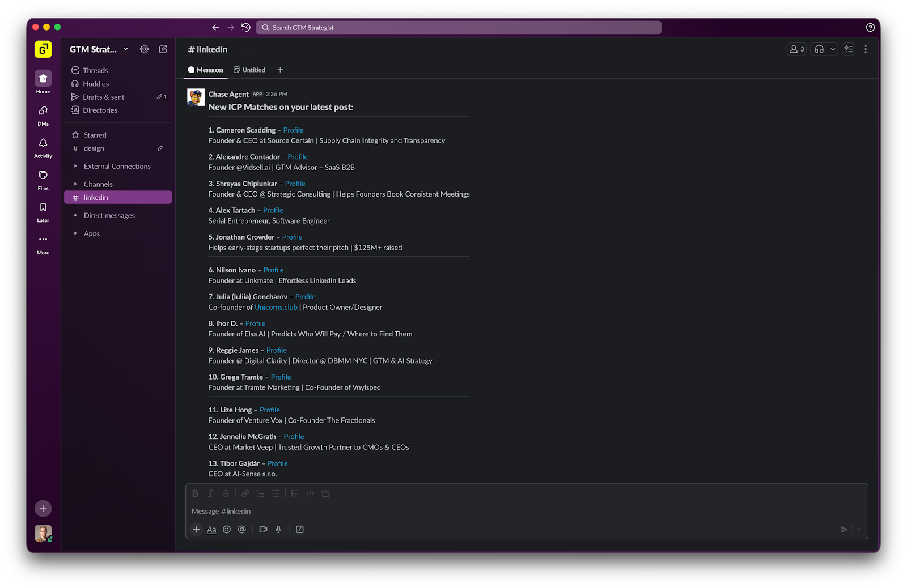Toggle strikethrough formatting in composer
Viewport: 907px width, 588px height.
(226, 493)
